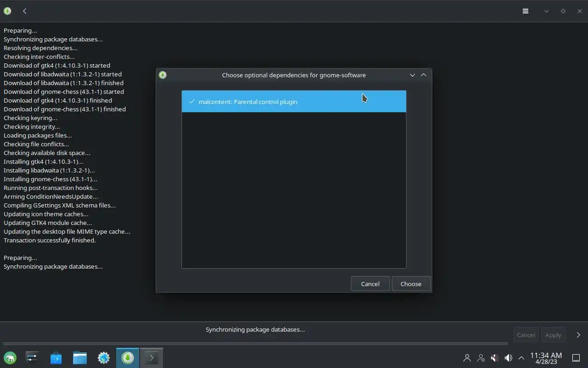Click the bottom bar Cancel button

pos(526,335)
